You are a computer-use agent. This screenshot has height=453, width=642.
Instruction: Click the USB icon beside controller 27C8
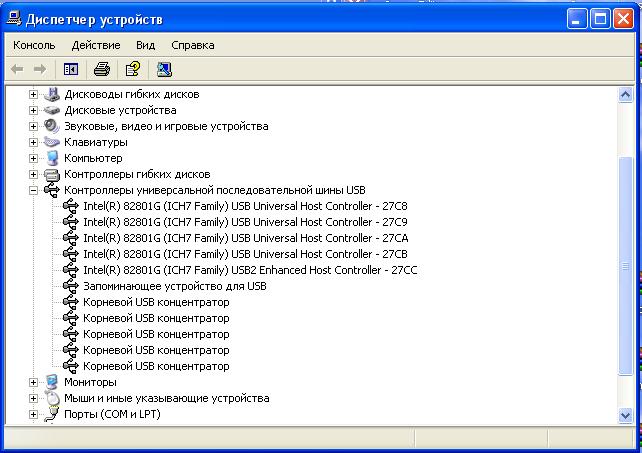pyautogui.click(x=71, y=206)
